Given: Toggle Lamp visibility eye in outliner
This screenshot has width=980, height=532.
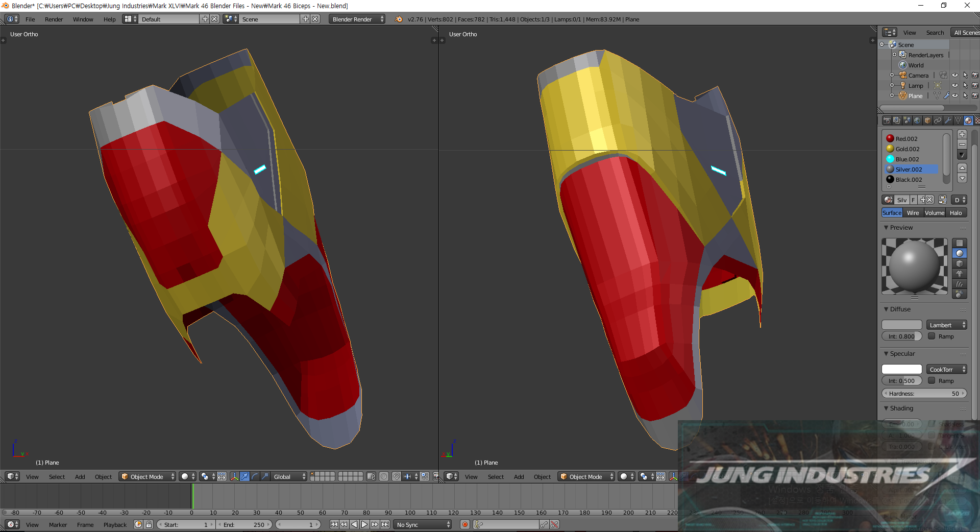Looking at the screenshot, I should coord(954,85).
